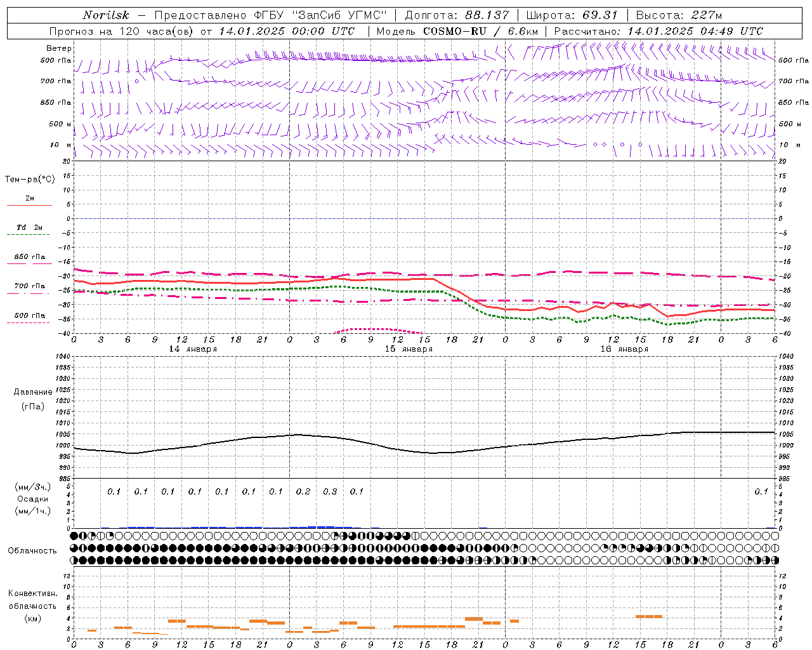Select the "Тем-ра(°C)" temperature panel label
The image size is (812, 650).
click(30, 179)
